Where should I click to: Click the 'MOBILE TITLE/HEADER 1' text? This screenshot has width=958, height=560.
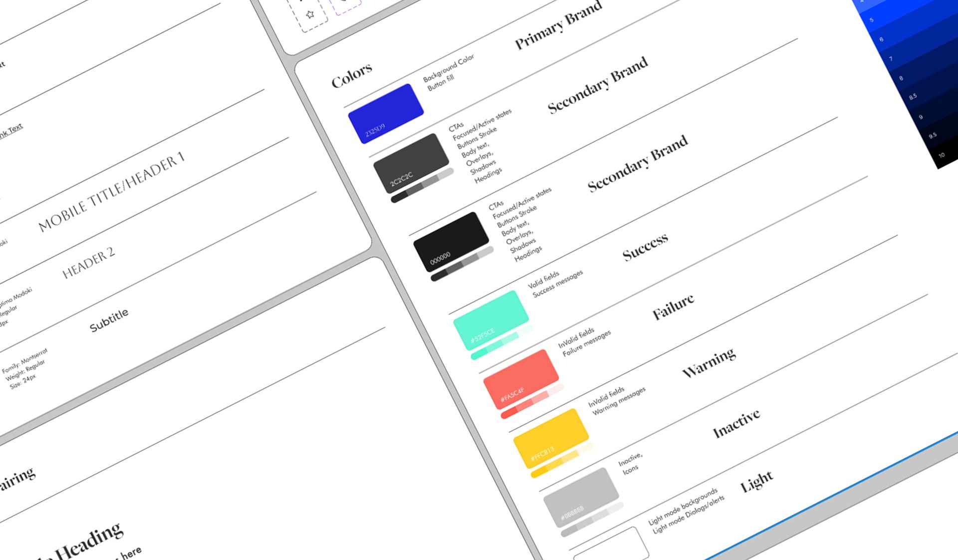click(111, 191)
